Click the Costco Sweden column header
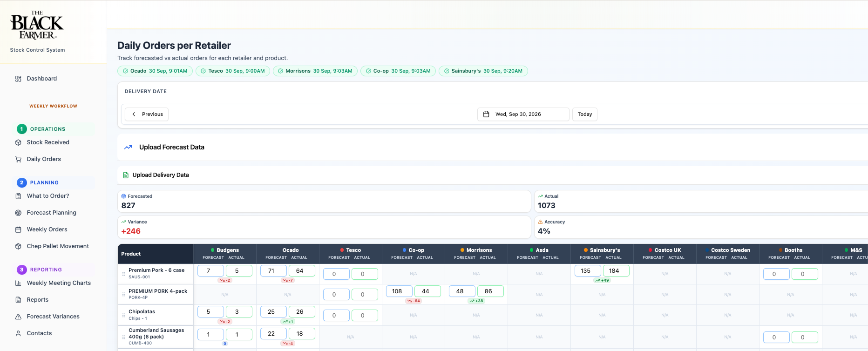The image size is (868, 351). [x=728, y=254]
